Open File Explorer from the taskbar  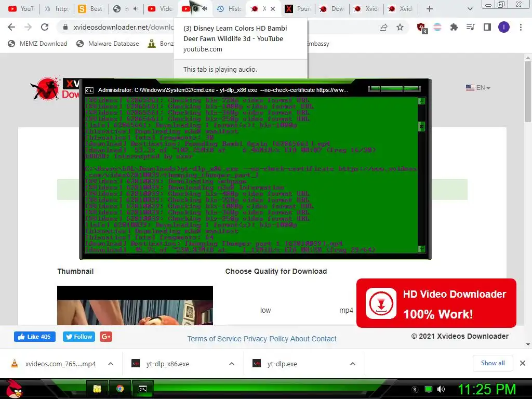click(97, 389)
